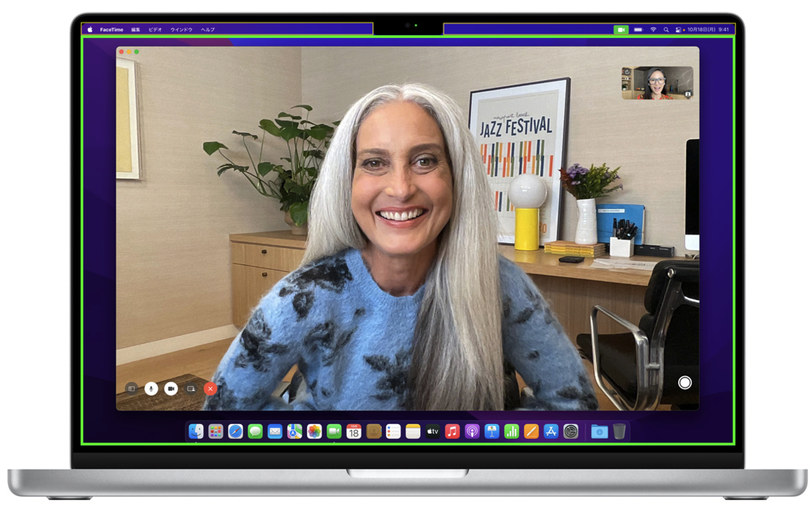Open the screen sharing button
This screenshot has height=510, width=812.
(191, 389)
